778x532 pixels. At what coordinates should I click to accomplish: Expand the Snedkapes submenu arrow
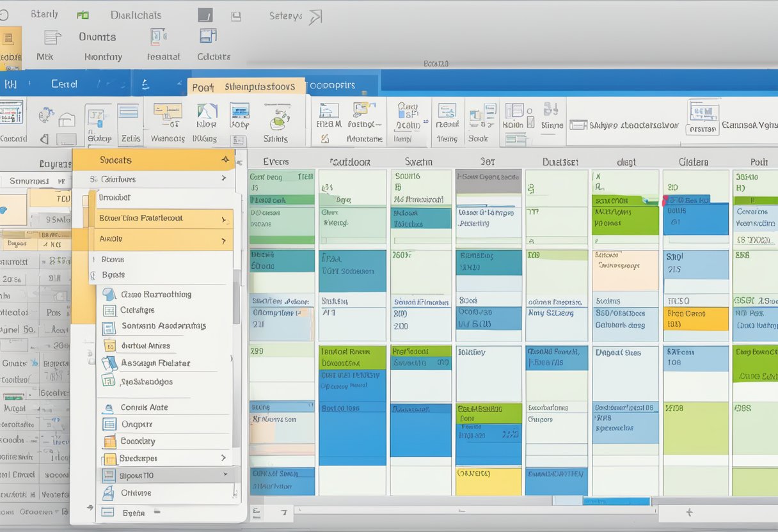click(x=223, y=458)
